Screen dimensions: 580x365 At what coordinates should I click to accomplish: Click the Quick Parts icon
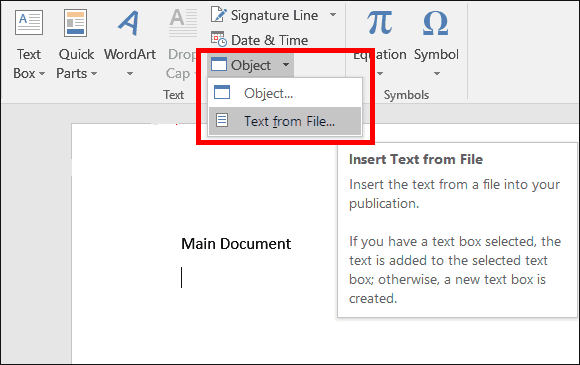pyautogui.click(x=75, y=23)
